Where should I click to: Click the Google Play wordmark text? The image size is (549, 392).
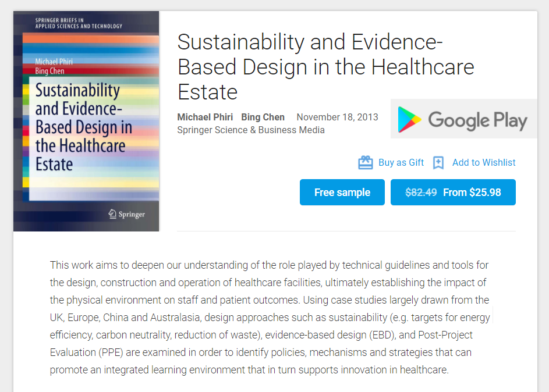pos(477,120)
